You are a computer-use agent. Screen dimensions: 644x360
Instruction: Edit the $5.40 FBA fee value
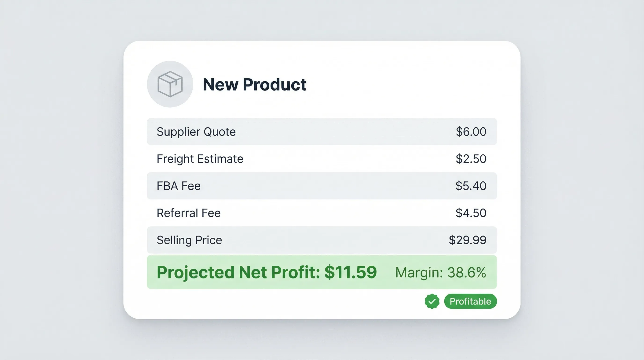(x=471, y=186)
